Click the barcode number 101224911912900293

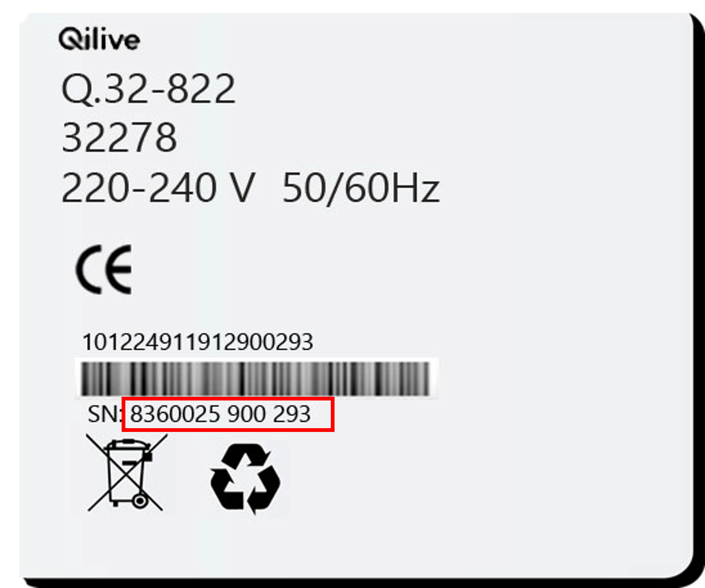click(198, 342)
